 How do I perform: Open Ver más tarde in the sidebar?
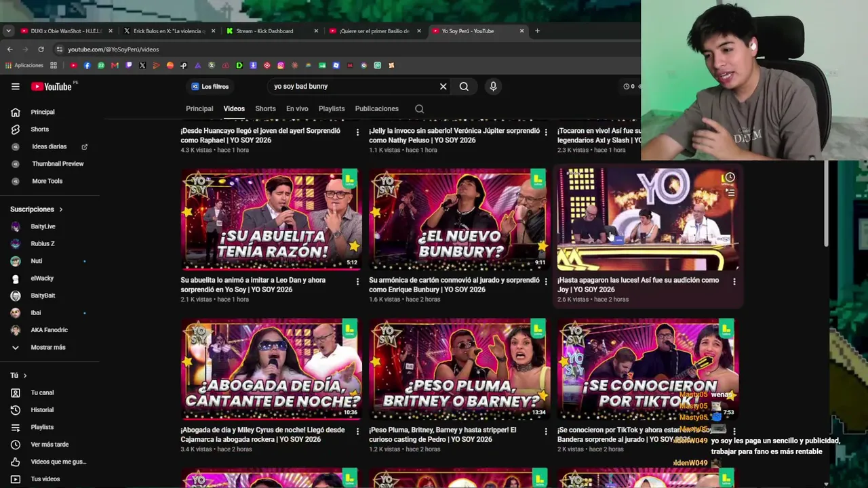click(50, 445)
